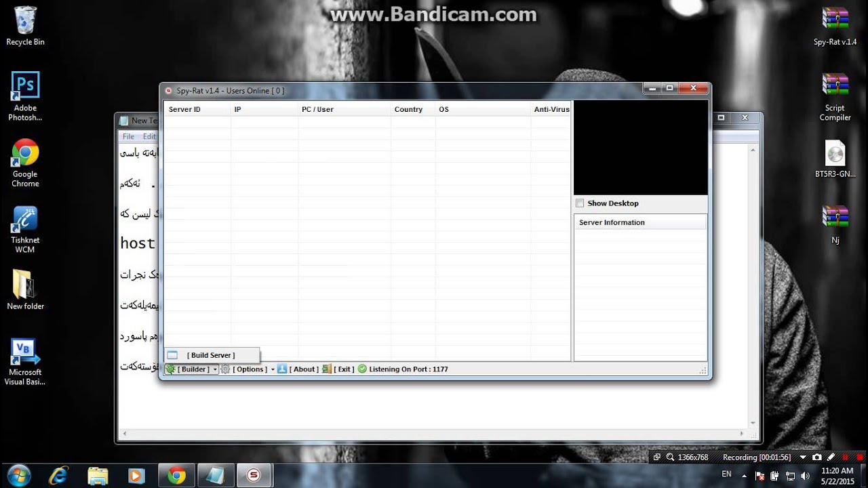Click the Builder toolbar button
This screenshot has height=488, width=868.
189,369
